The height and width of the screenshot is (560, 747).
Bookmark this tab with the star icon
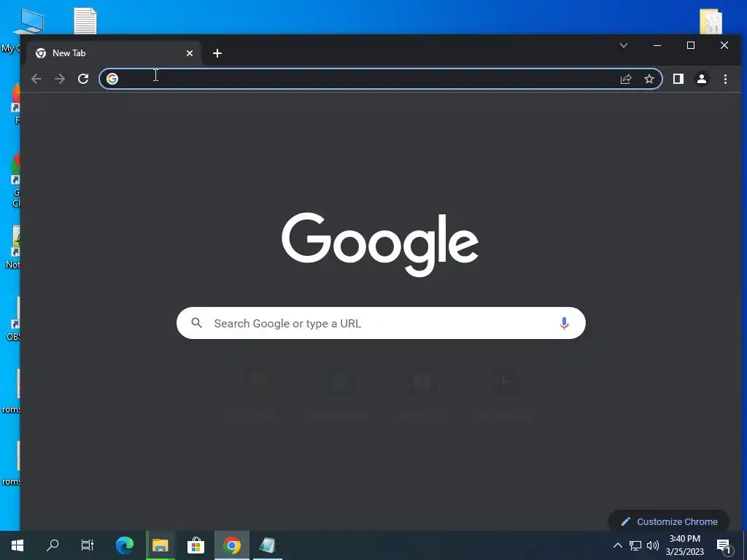tap(649, 79)
